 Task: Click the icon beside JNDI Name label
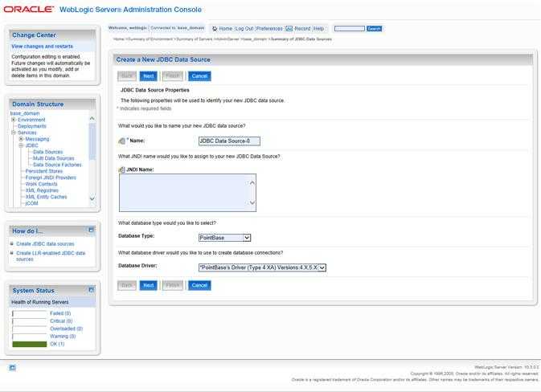[x=121, y=169]
